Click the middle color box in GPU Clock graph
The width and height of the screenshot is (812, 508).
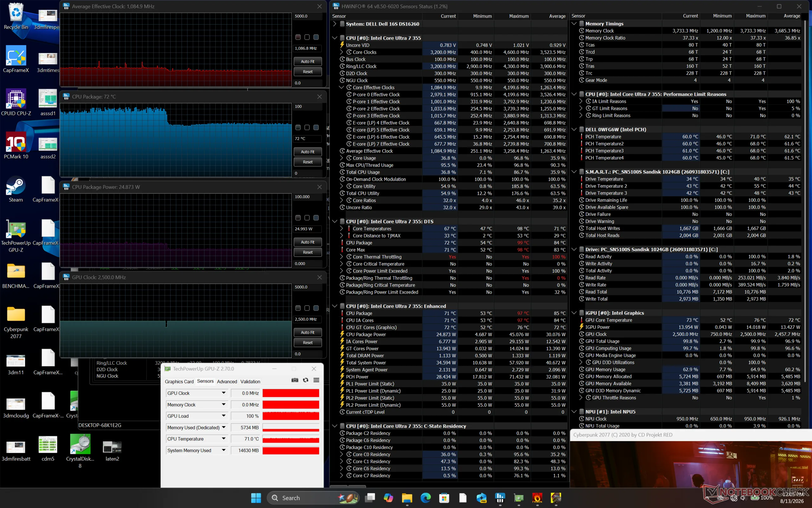[x=307, y=308]
